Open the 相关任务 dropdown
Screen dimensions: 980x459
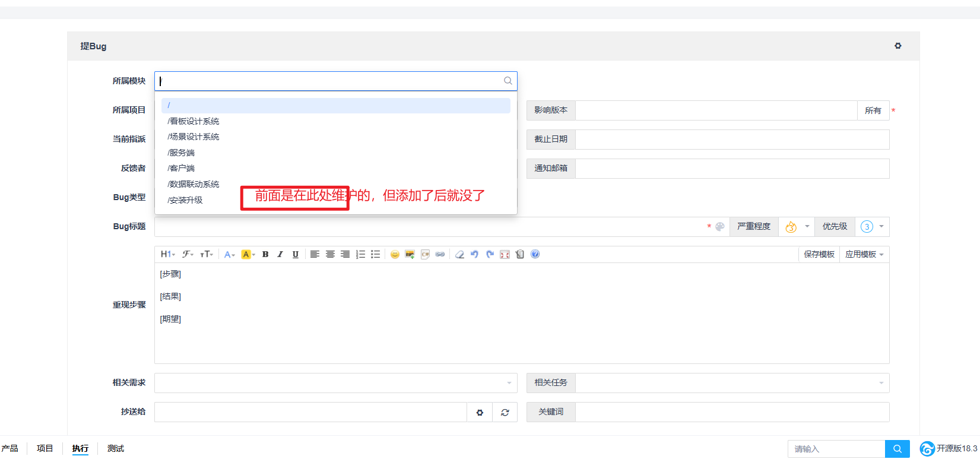[x=732, y=383]
